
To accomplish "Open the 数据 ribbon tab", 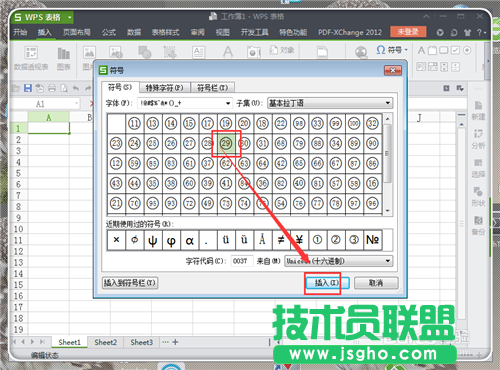I will tap(134, 32).
